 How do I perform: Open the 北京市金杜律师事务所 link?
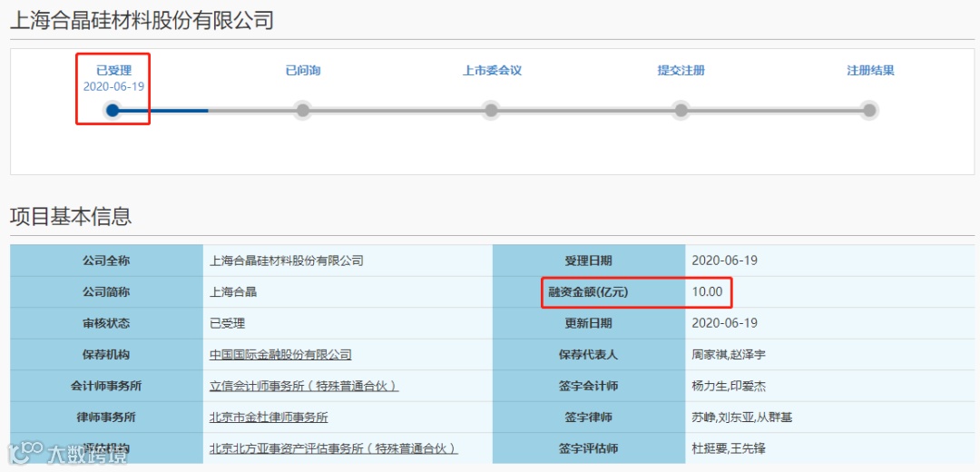pyautogui.click(x=269, y=417)
